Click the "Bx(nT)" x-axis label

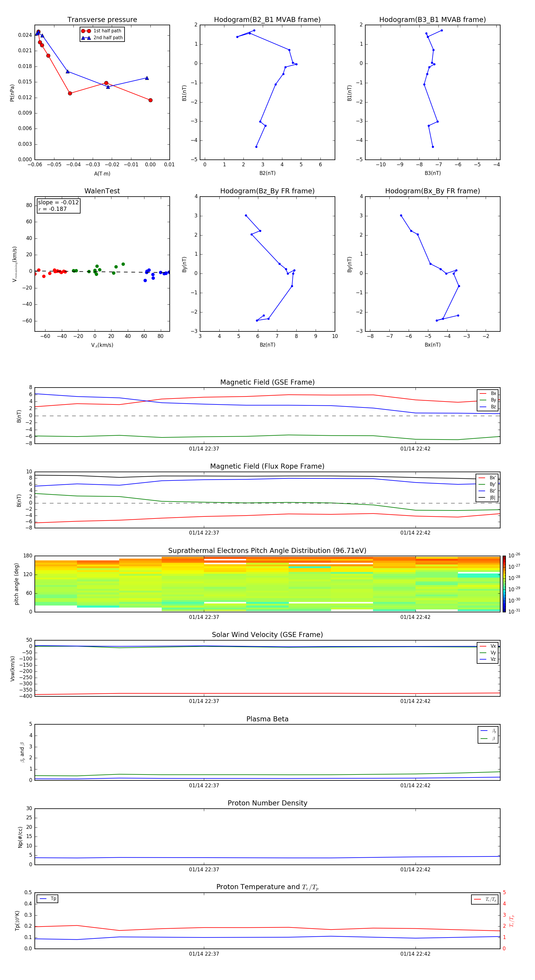432,345
